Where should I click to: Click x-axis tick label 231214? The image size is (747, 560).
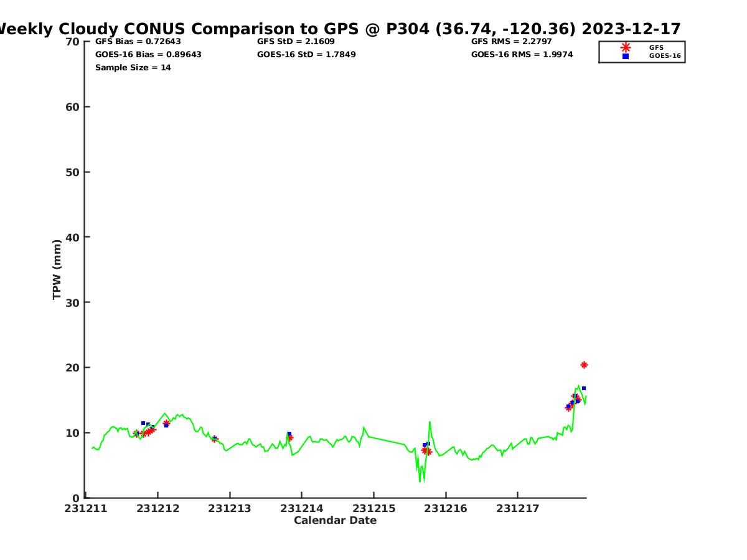302,508
